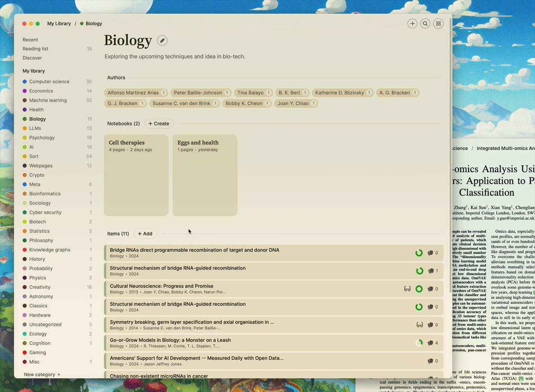
Task: Click cards icon on Bridge RNAs direct row
Action: tap(430, 253)
